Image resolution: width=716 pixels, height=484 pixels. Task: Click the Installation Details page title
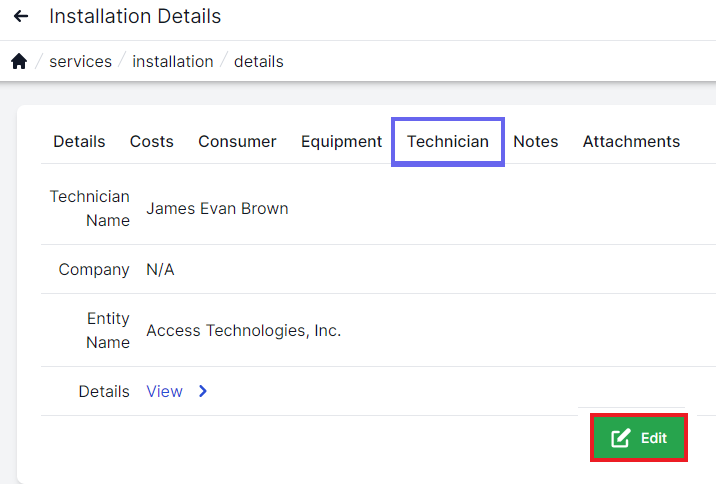click(135, 17)
